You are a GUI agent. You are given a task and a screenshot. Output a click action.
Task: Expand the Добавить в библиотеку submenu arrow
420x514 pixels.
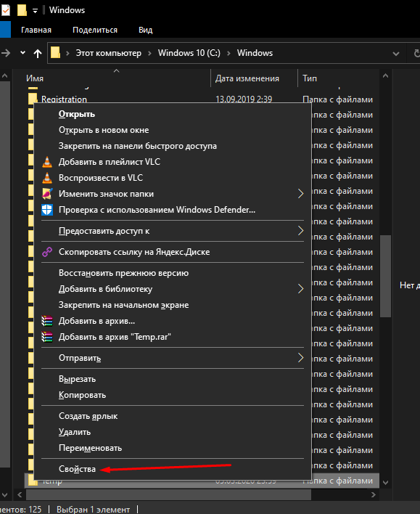pos(300,289)
